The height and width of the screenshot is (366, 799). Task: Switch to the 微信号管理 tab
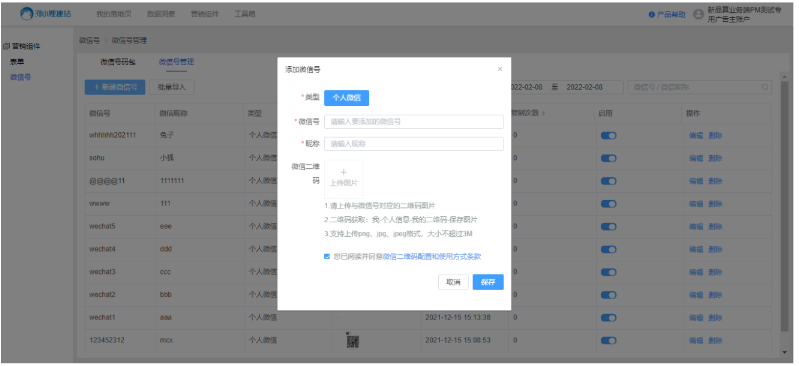pos(176,62)
